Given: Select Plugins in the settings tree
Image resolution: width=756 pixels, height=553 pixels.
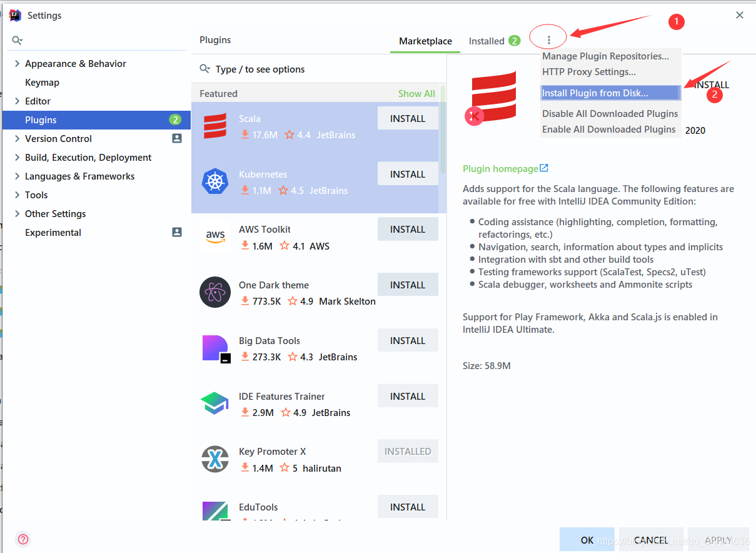Looking at the screenshot, I should pos(96,119).
